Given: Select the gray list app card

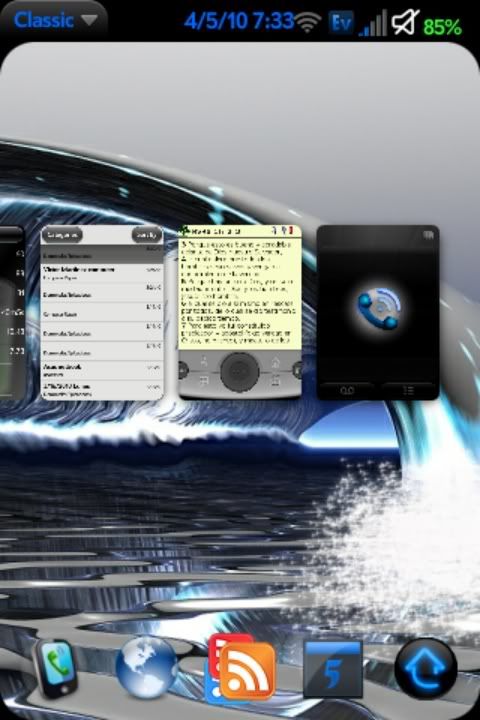Looking at the screenshot, I should 102,312.
